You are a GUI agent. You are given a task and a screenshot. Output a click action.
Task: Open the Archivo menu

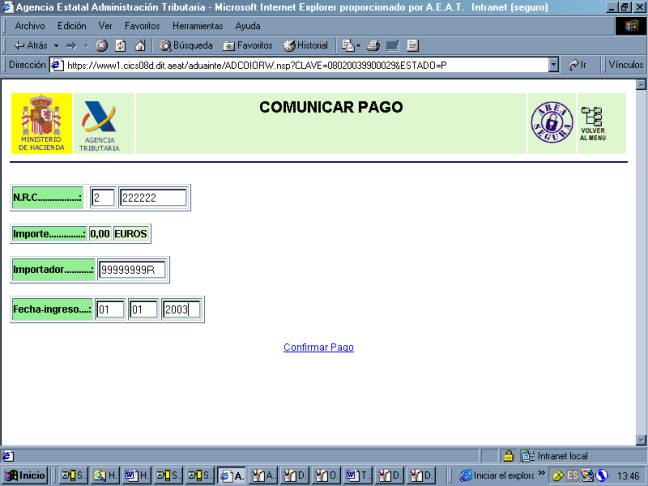(x=30, y=25)
